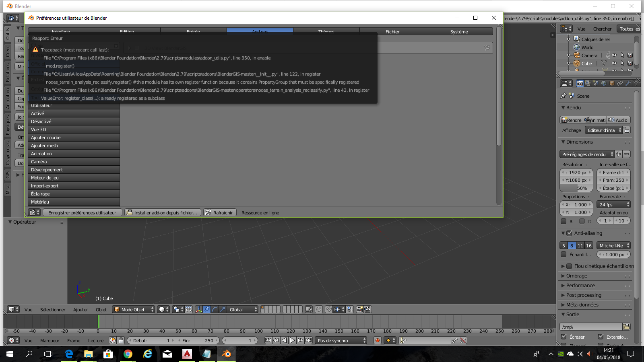Click the Audio render button
The image size is (644, 362).
click(619, 120)
